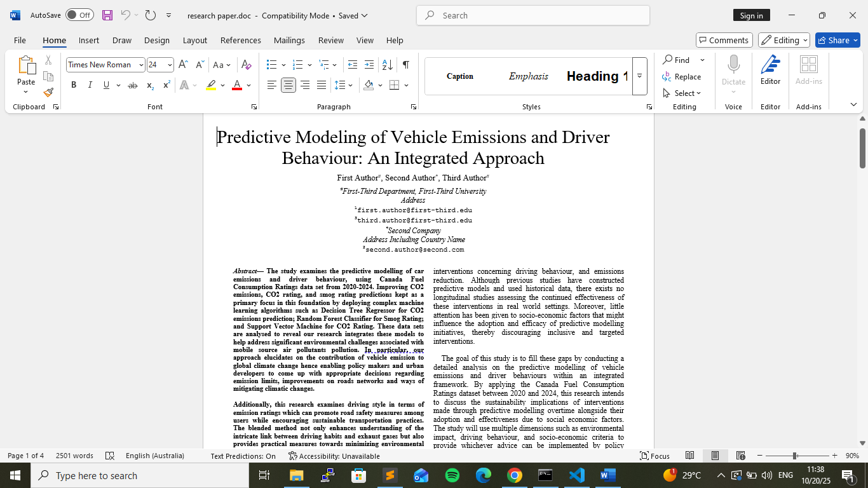Screen dimensions: 868x488
Task: Apply bullet list formatting
Action: (x=272, y=65)
